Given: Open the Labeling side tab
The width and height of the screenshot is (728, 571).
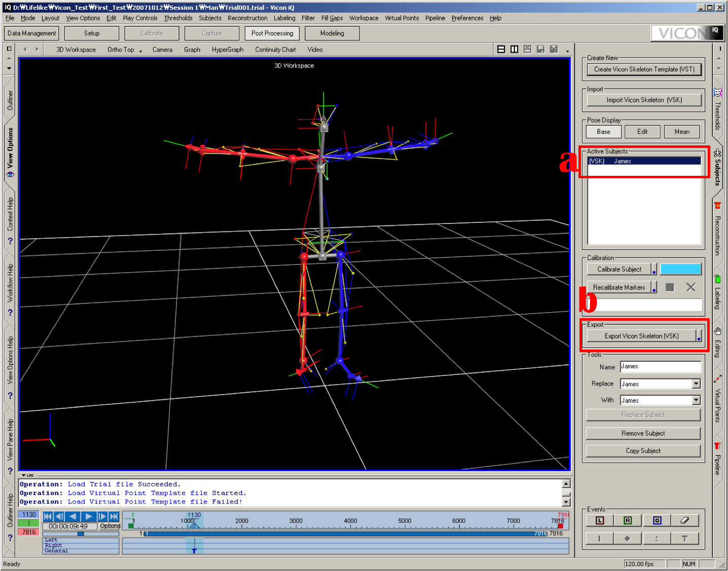Looking at the screenshot, I should click(x=717, y=293).
